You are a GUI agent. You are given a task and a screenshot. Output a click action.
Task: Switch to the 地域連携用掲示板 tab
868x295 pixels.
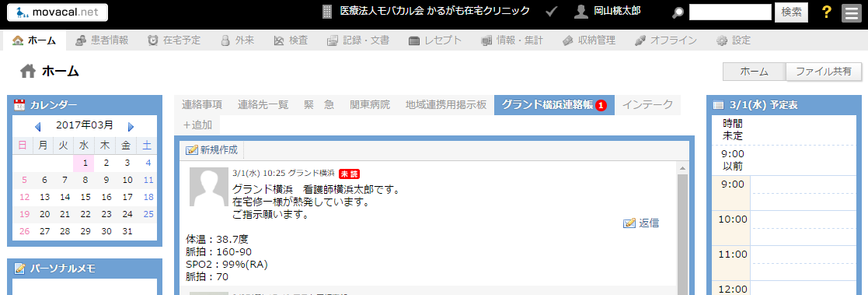(445, 105)
